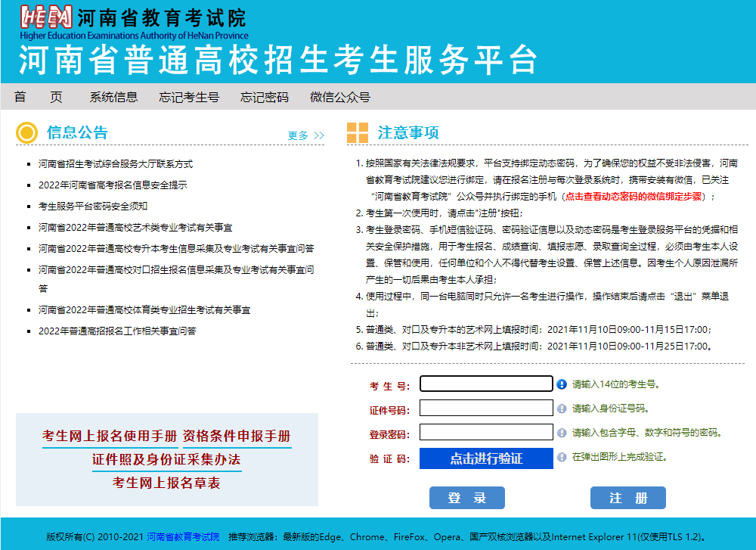Image resolution: width=756 pixels, height=550 pixels.
Task: Click the grey info icon next to 登录密码 field
Action: point(561,433)
